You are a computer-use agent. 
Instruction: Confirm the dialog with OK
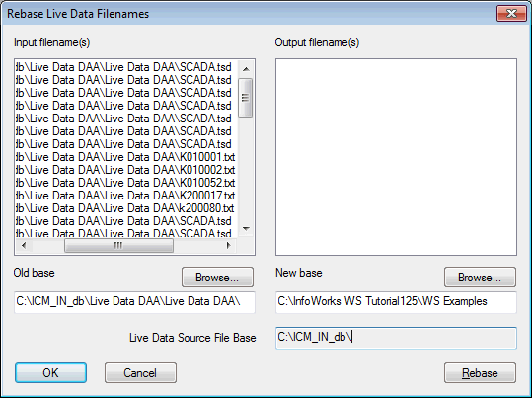coord(50,373)
